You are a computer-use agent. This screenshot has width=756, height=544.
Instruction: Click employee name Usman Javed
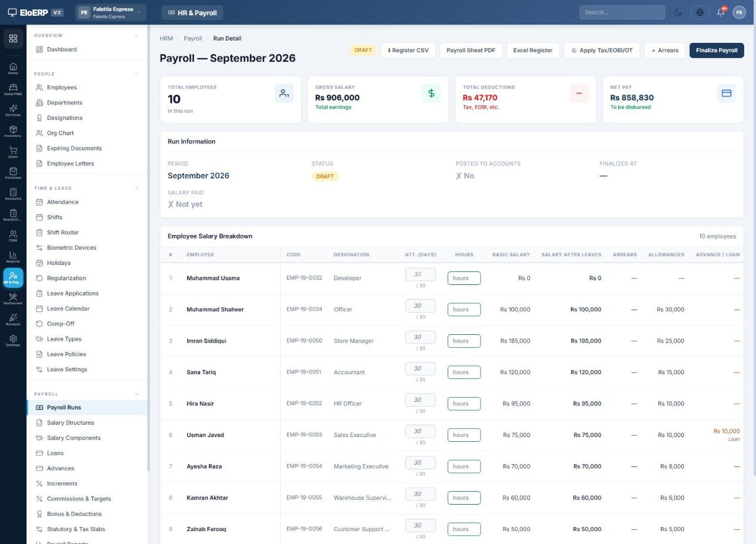click(x=205, y=435)
